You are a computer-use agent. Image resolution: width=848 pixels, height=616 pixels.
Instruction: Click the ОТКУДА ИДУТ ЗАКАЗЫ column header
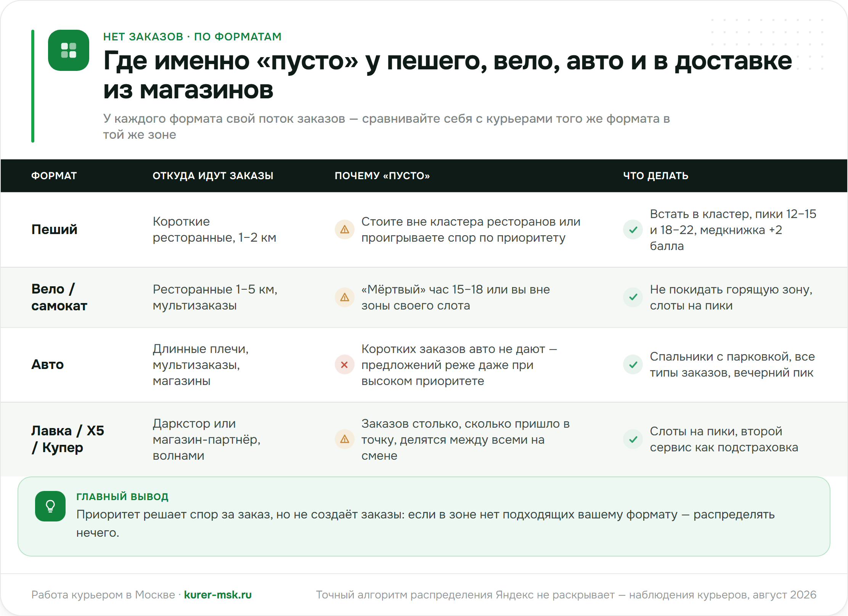(213, 176)
